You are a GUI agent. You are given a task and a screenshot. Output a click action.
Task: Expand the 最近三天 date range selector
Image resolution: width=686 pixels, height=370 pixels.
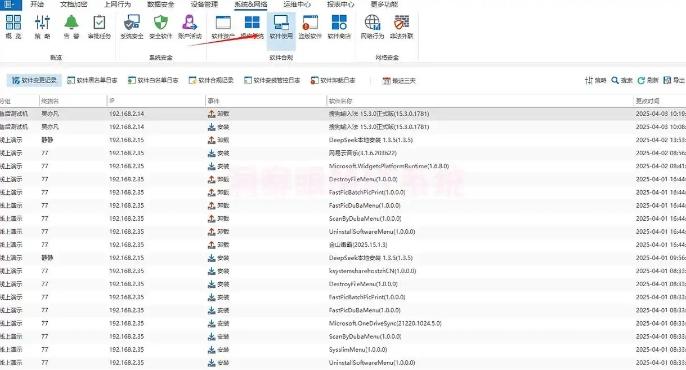(399, 81)
